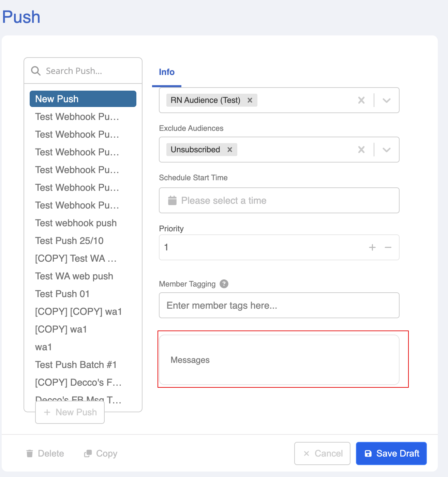This screenshot has height=477, width=448.
Task: Show Member Tagging help tooltip icon
Action: point(224,284)
